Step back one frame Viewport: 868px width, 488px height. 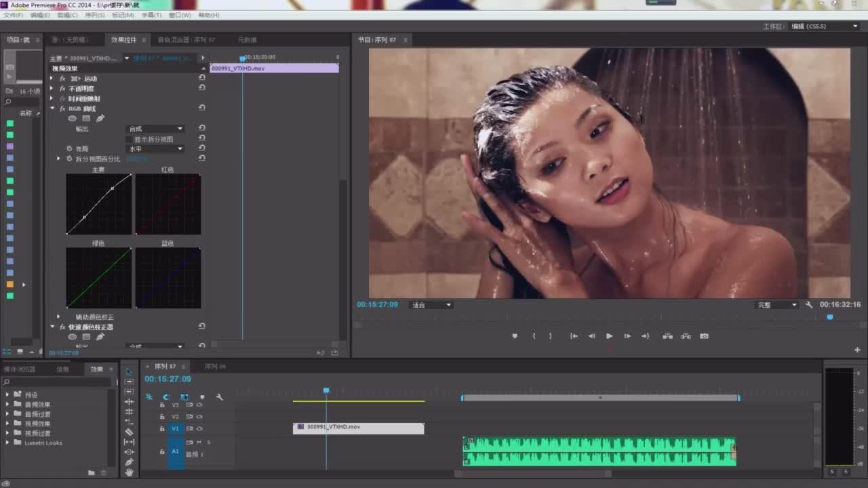(591, 336)
